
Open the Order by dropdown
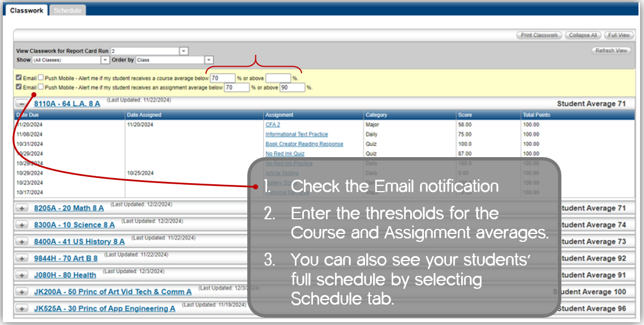click(x=209, y=60)
